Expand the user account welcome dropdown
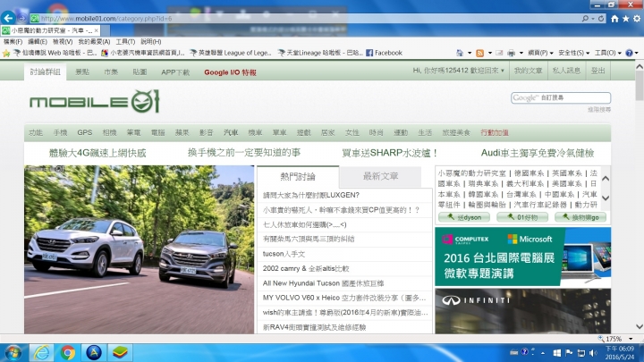 tap(458, 71)
